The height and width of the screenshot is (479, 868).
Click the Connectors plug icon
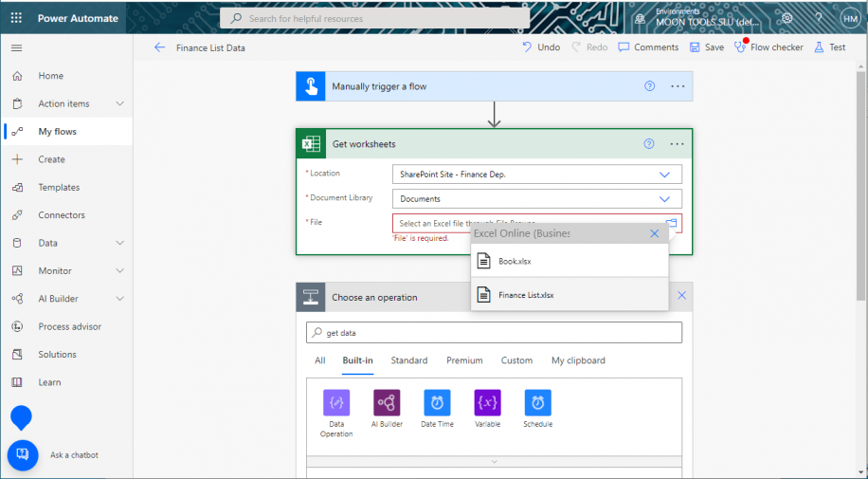(17, 215)
